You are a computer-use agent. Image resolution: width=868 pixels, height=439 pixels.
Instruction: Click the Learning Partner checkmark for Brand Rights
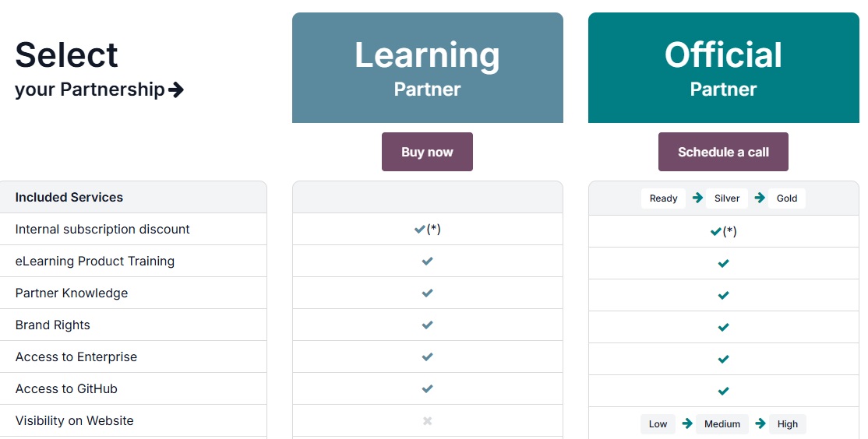tap(427, 325)
